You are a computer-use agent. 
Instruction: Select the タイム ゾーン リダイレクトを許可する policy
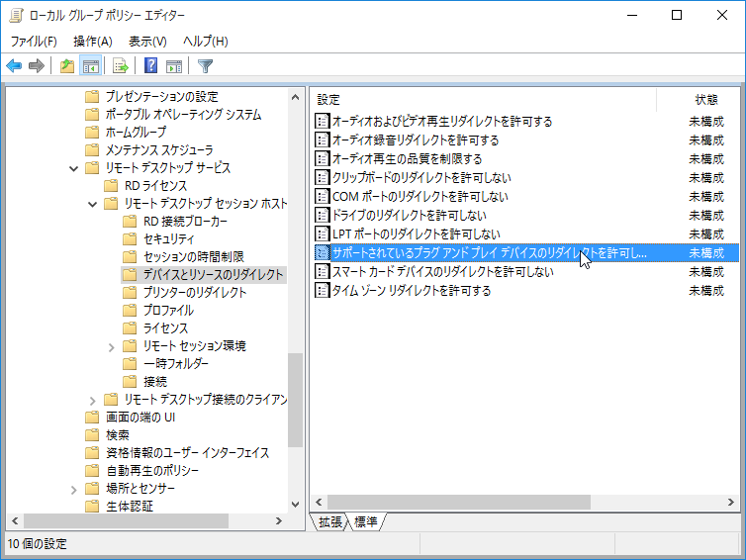[x=412, y=290]
